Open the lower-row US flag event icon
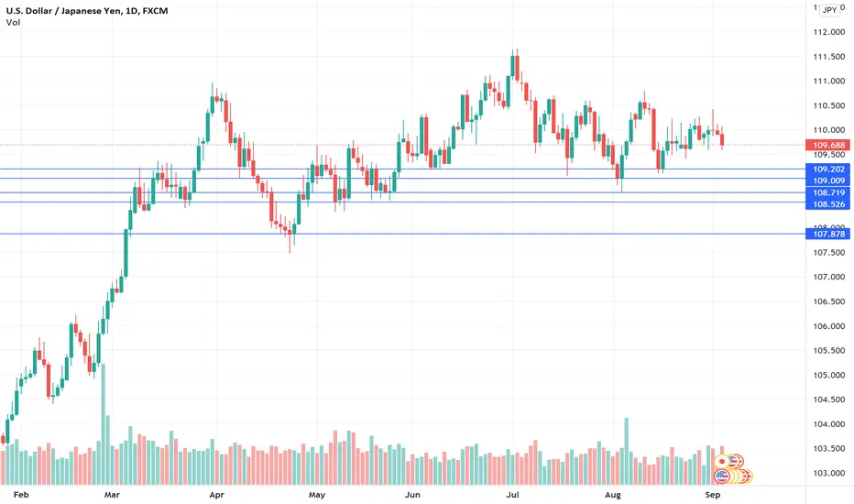 coord(723,477)
